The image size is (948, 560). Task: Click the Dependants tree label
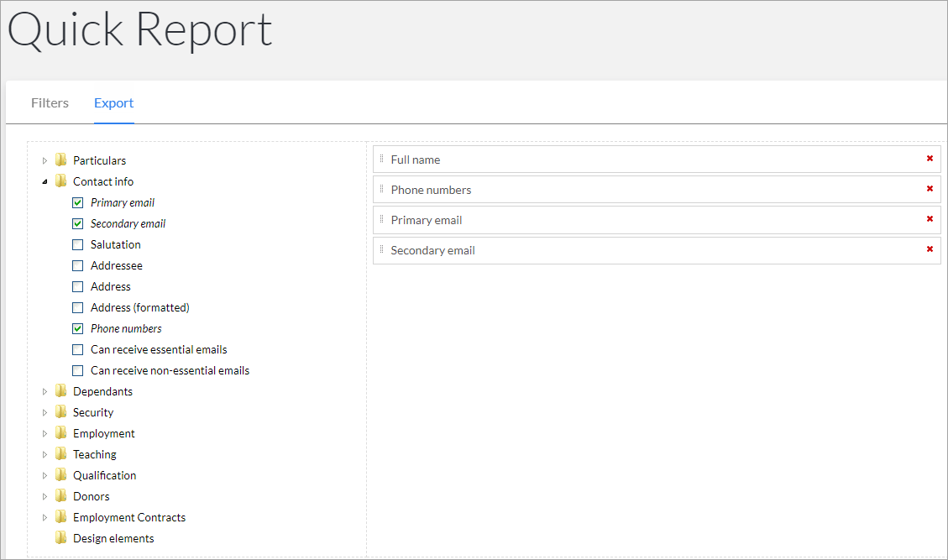click(x=102, y=391)
